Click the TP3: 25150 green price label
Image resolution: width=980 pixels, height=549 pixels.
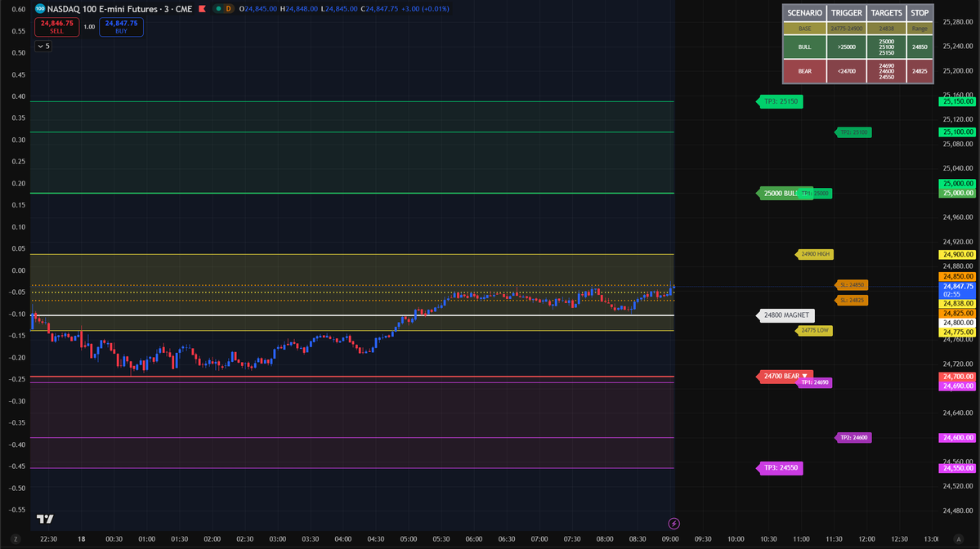(x=779, y=101)
